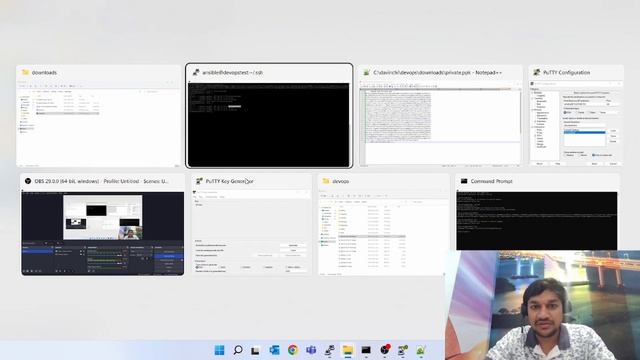Click the OBS icon beside OBS 29.0.0 title

pyautogui.click(x=28, y=181)
